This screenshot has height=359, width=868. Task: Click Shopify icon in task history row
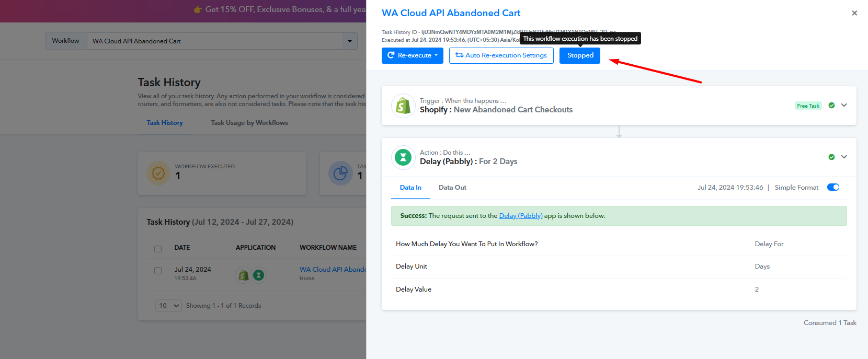(244, 275)
